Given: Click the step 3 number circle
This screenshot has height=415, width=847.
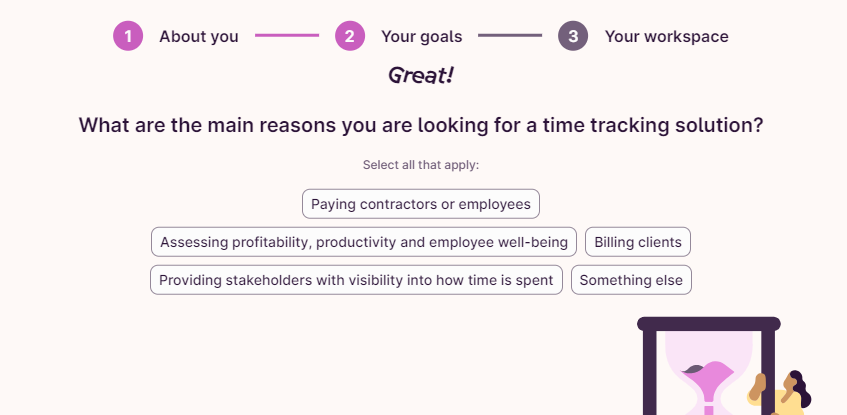Looking at the screenshot, I should click(573, 36).
